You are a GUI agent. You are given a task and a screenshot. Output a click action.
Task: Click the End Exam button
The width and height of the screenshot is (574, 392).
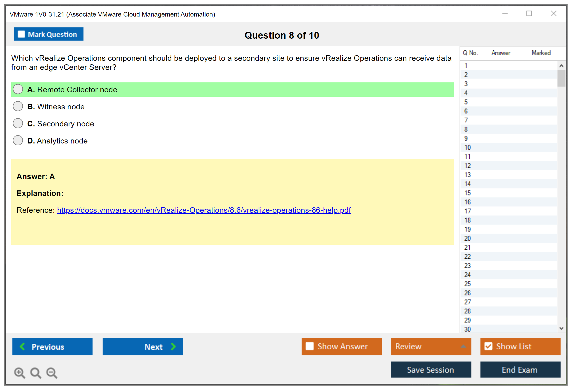point(520,370)
